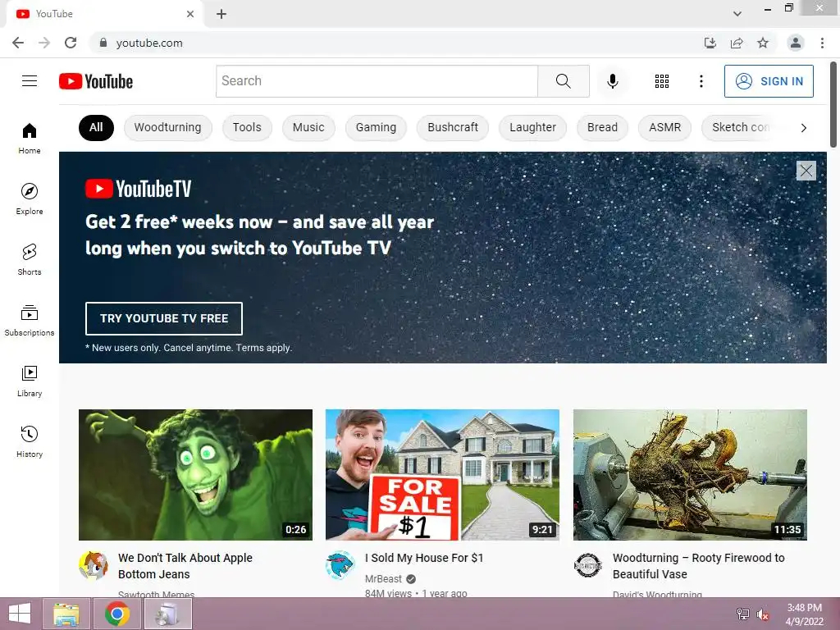Open title I Sold My House For $1
The height and width of the screenshot is (630, 840).
point(424,558)
